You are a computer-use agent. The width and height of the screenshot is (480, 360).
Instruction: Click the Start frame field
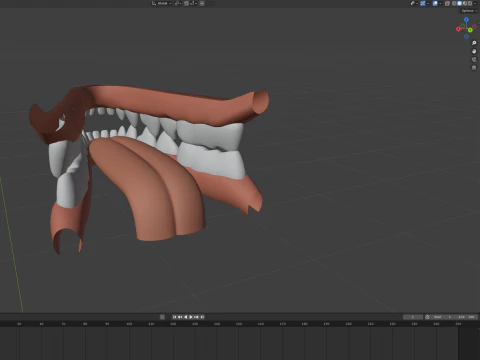[442, 317]
